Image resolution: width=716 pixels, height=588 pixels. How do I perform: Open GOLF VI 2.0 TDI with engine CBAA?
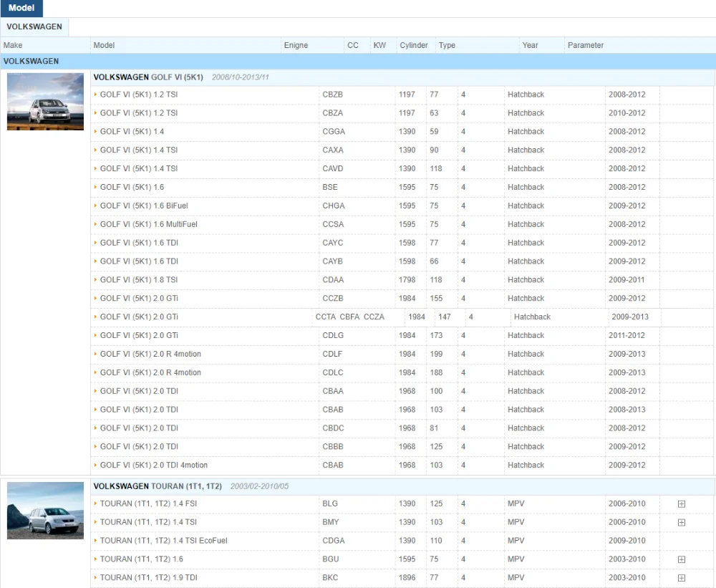pos(402,391)
